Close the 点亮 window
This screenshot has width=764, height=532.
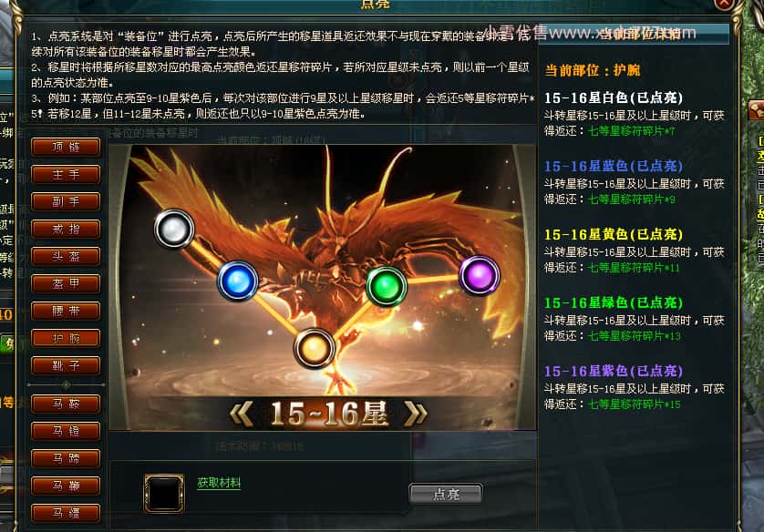(x=724, y=3)
